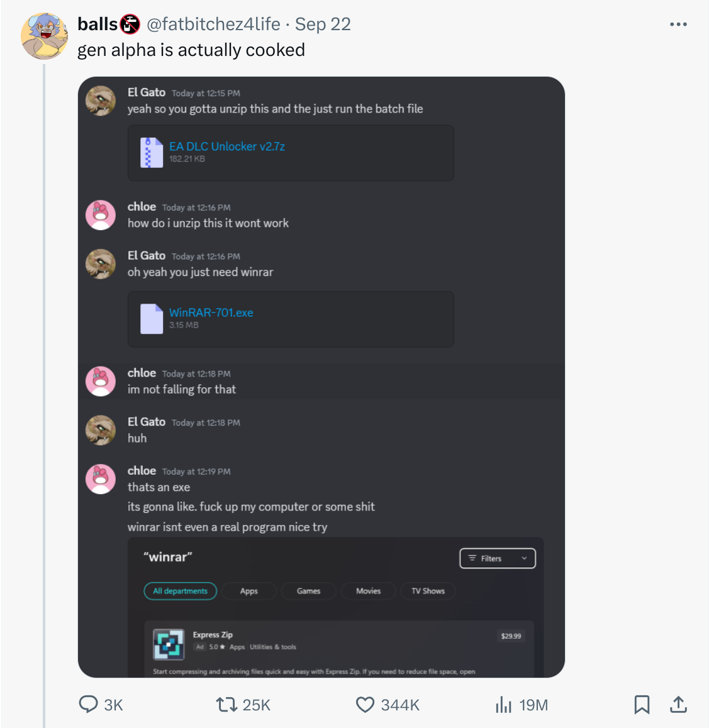Download the WinRAR-701.exe attachment link
The image size is (709, 728).
click(211, 312)
